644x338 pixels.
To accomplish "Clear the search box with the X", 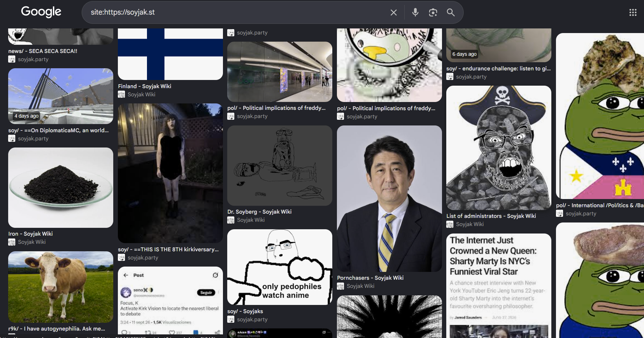I will pos(393,12).
